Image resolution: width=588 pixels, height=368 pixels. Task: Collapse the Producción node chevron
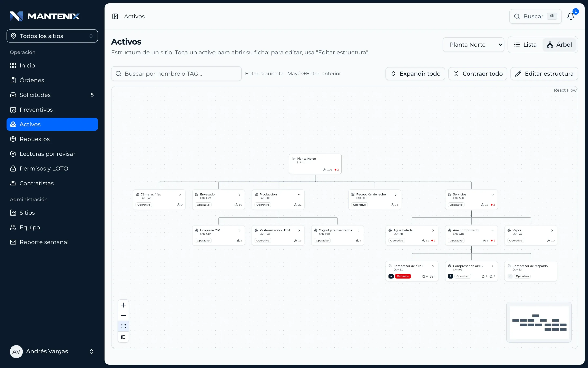[299, 195]
